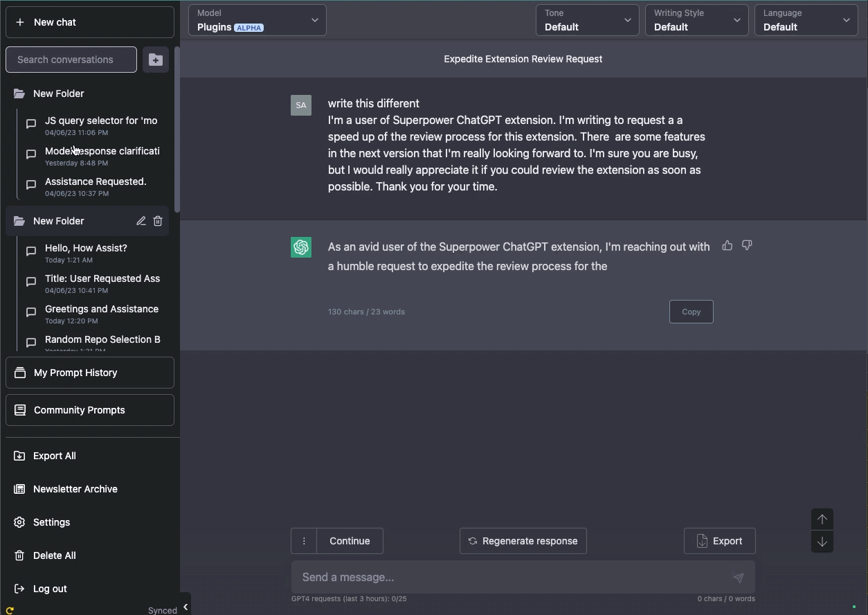Image resolution: width=868 pixels, height=615 pixels.
Task: Open the Language dropdown
Action: click(806, 20)
